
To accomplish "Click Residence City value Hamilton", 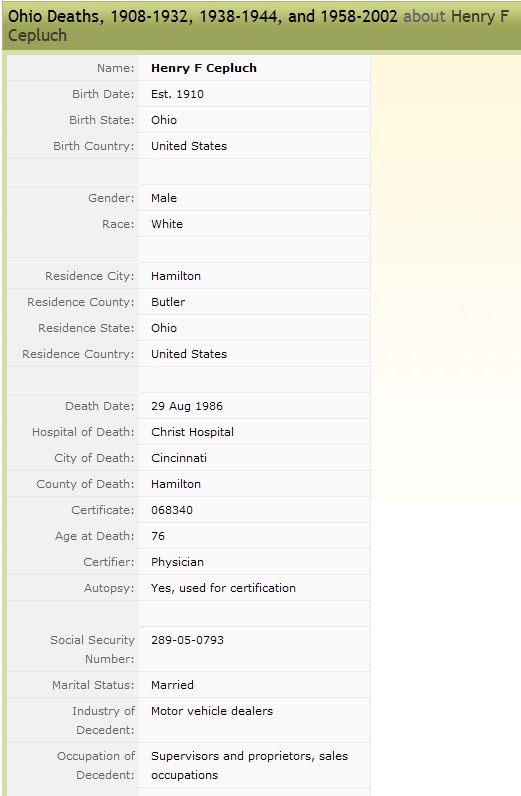I will point(176,276).
